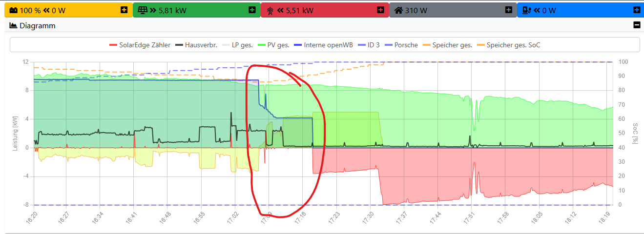
Task: Click the house icon in grey card
Action: click(398, 10)
